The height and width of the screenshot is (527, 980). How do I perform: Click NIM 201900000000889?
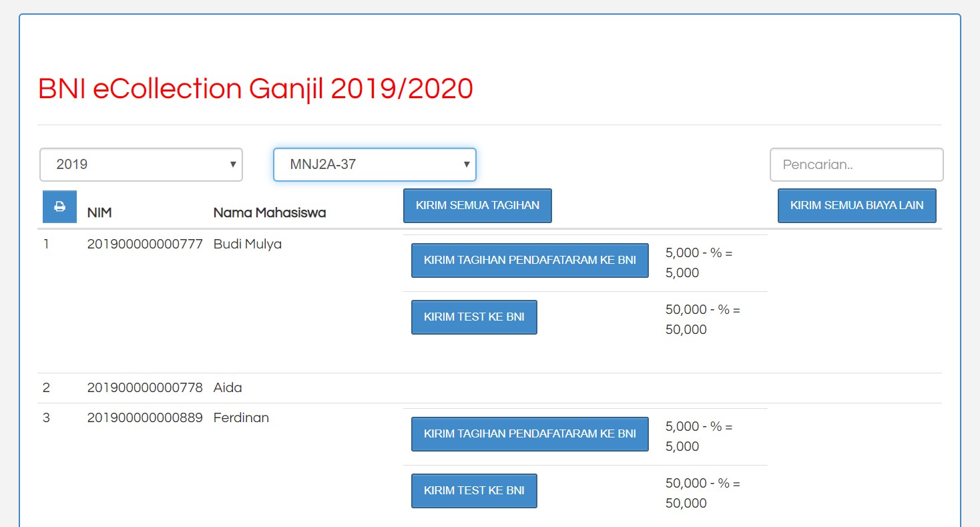point(145,418)
